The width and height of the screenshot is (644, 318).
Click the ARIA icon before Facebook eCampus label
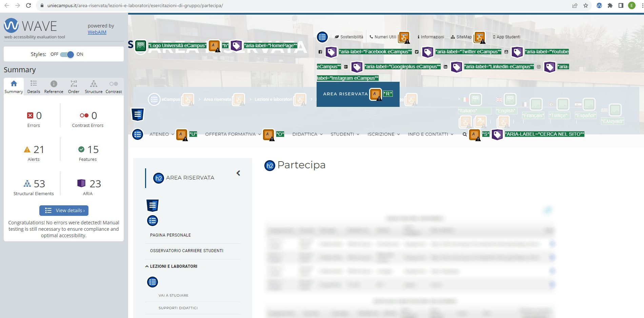tap(331, 52)
